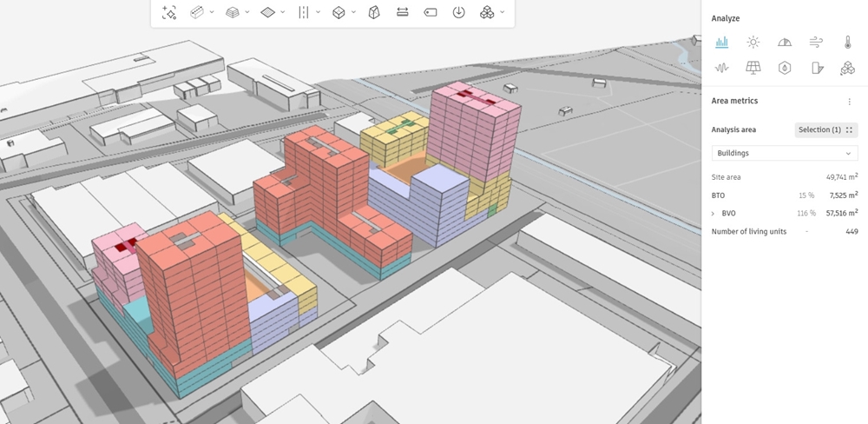
Task: Launch the Noise analysis waveform icon
Action: pos(721,68)
